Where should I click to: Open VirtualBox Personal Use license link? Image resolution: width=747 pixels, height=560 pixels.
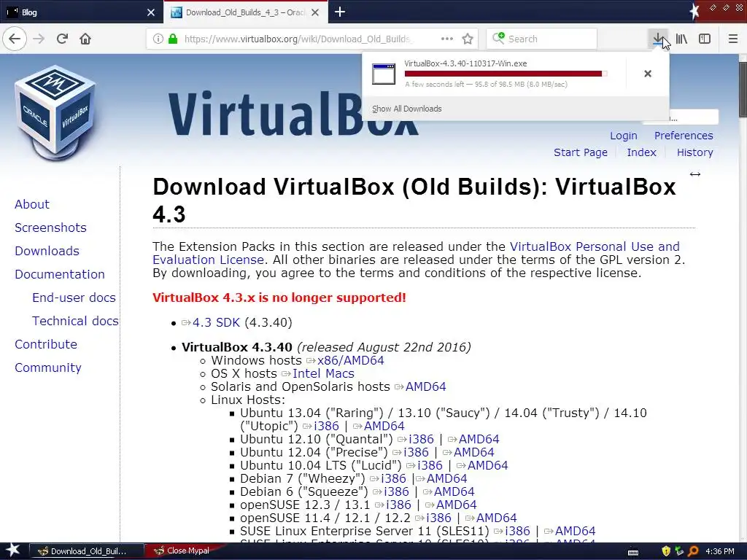pos(595,246)
